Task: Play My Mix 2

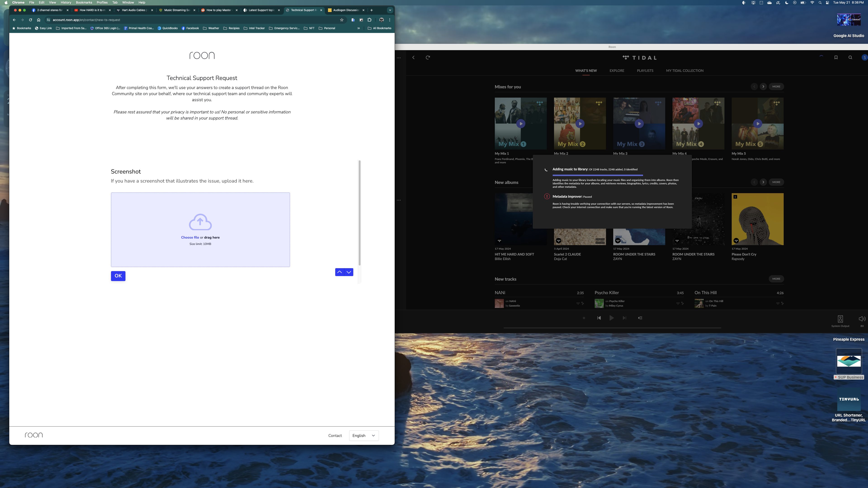Action: (580, 124)
